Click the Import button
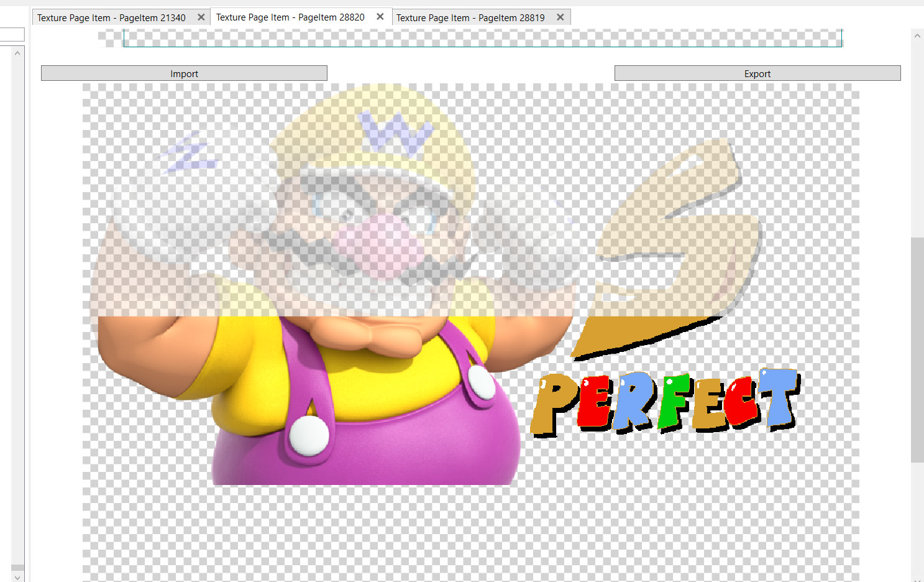This screenshot has width=924, height=582. [x=184, y=73]
